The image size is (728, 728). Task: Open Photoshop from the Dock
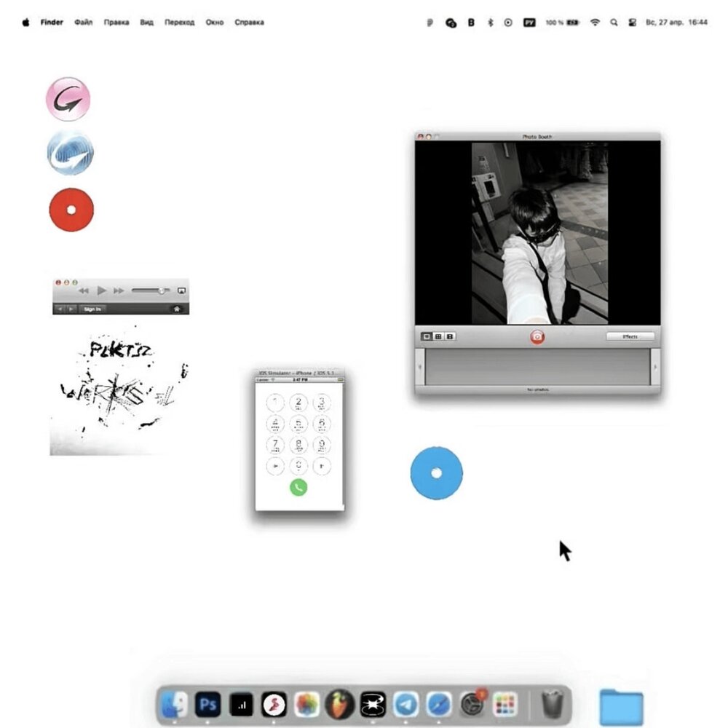click(207, 704)
